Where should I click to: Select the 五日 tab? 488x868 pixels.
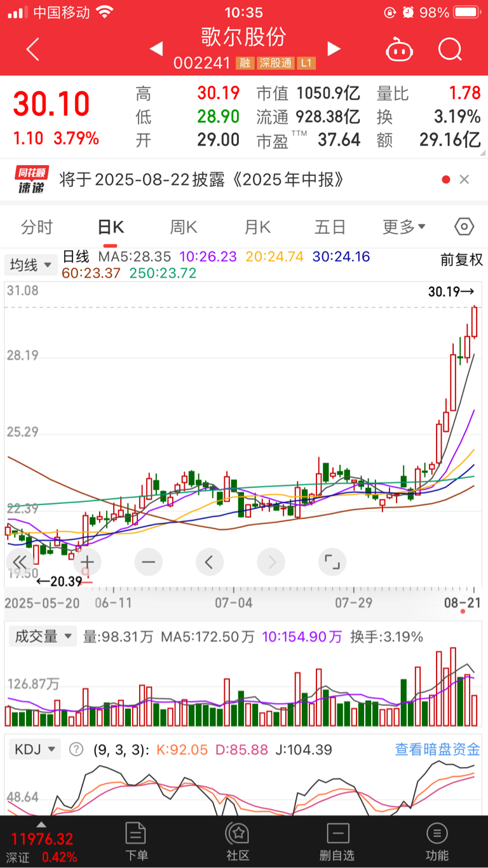pos(330,227)
